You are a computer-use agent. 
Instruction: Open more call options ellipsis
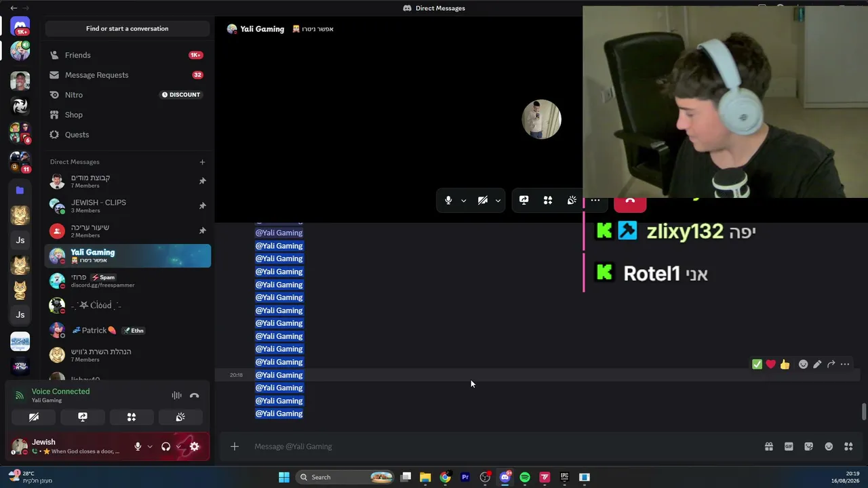[x=595, y=201]
